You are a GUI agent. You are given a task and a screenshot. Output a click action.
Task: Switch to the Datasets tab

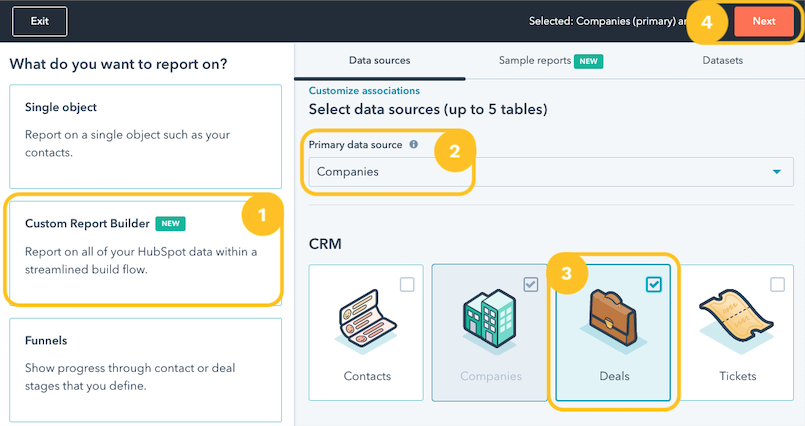point(722,61)
